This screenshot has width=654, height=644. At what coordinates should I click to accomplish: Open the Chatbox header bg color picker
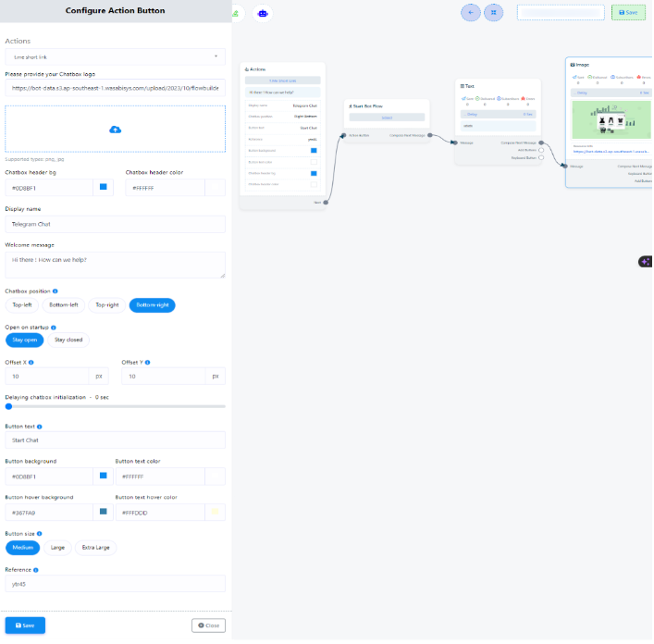(104, 188)
